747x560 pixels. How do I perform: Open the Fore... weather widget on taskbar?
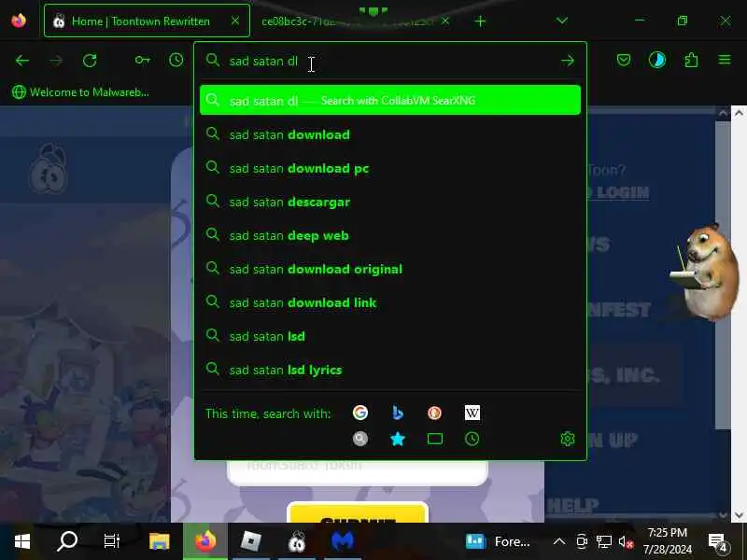point(498,541)
